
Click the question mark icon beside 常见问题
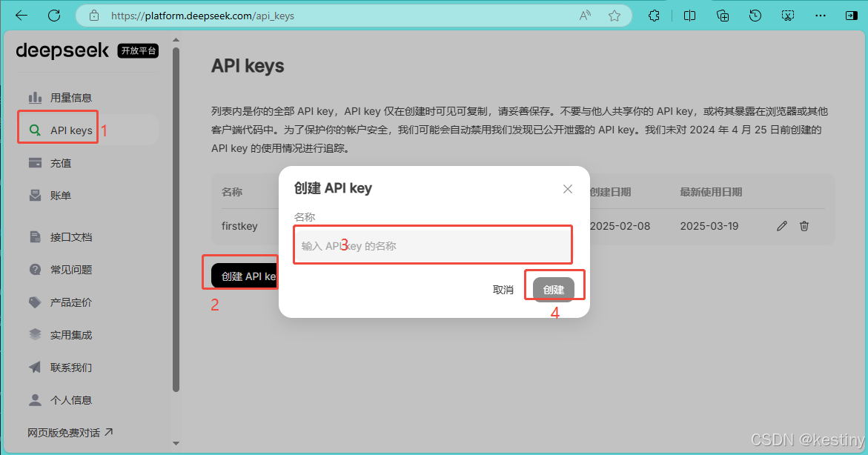pos(35,270)
